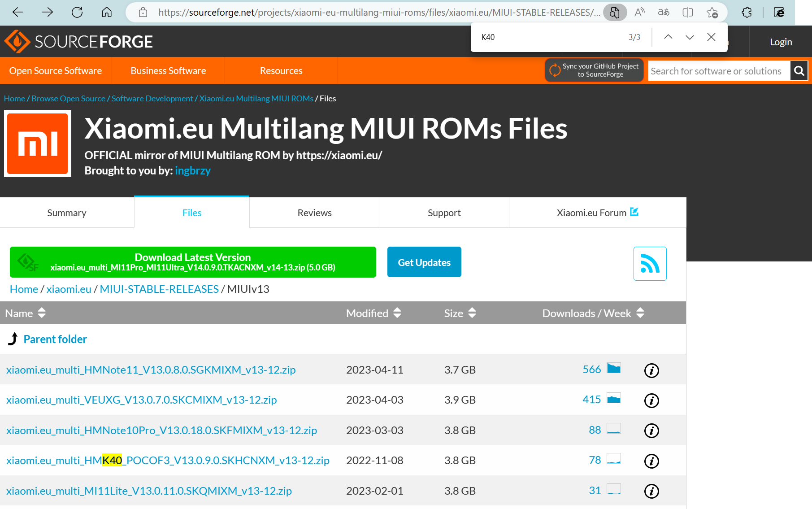This screenshot has height=509, width=812.
Task: Click Sync your GitHub Project button
Action: click(594, 70)
